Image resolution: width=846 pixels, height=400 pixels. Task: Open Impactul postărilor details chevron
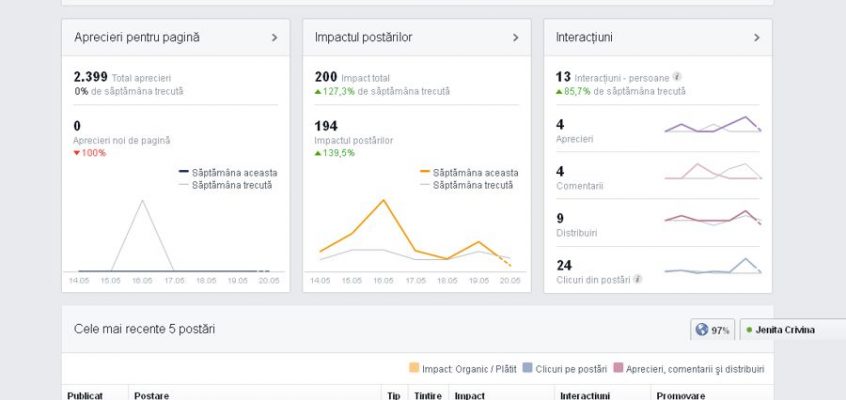tap(515, 38)
